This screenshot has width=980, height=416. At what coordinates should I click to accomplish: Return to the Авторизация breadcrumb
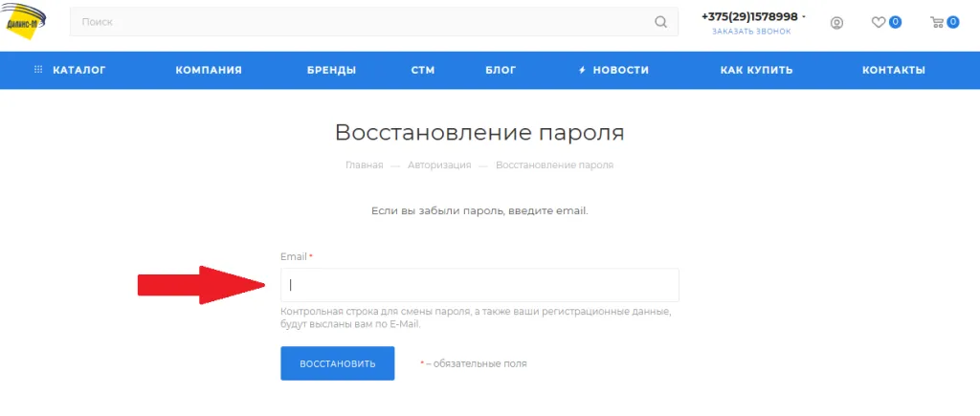pyautogui.click(x=439, y=165)
